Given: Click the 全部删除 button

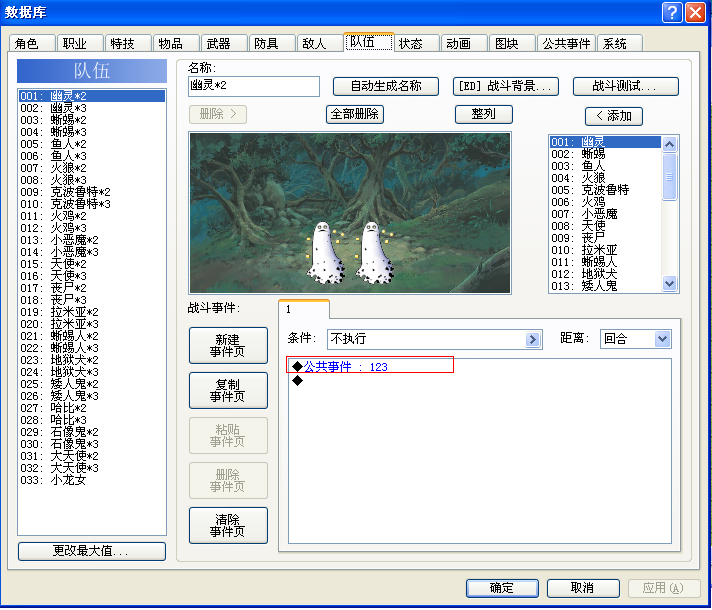Looking at the screenshot, I should (x=355, y=114).
